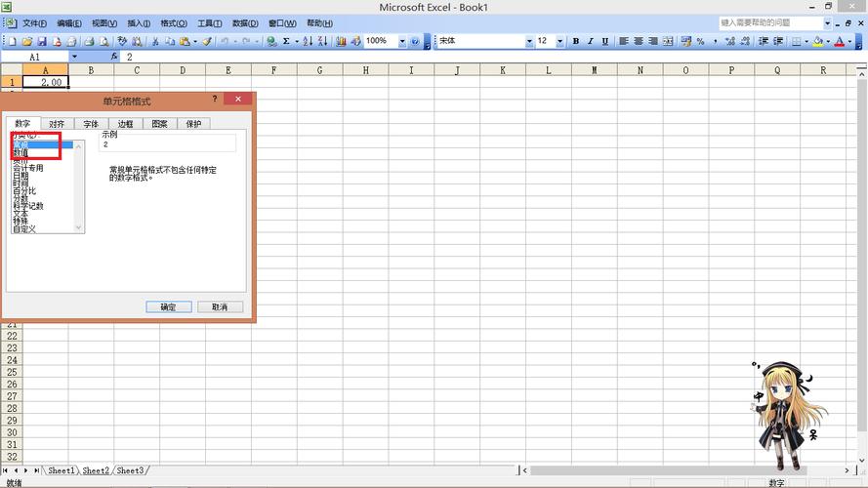Click the New workbook icon
This screenshot has width=868, height=488.
point(12,42)
